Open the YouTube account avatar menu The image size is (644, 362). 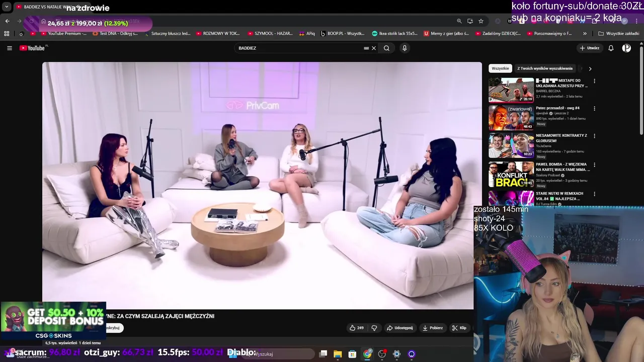click(x=626, y=48)
